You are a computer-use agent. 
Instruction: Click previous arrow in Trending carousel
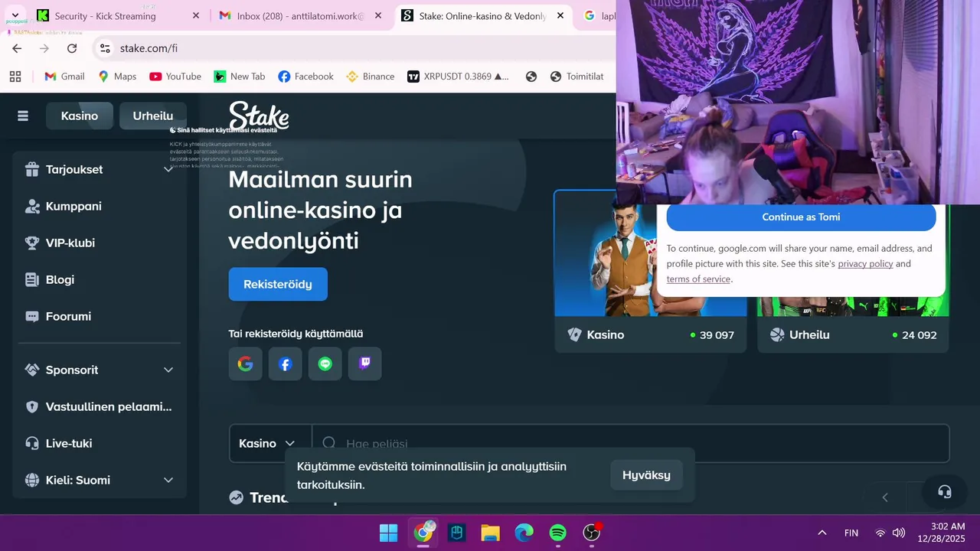(x=885, y=497)
